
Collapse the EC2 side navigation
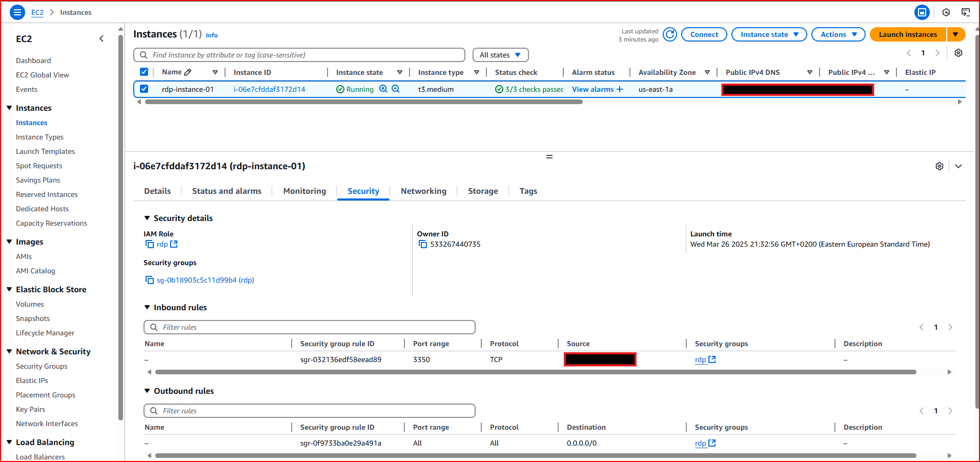coord(101,38)
